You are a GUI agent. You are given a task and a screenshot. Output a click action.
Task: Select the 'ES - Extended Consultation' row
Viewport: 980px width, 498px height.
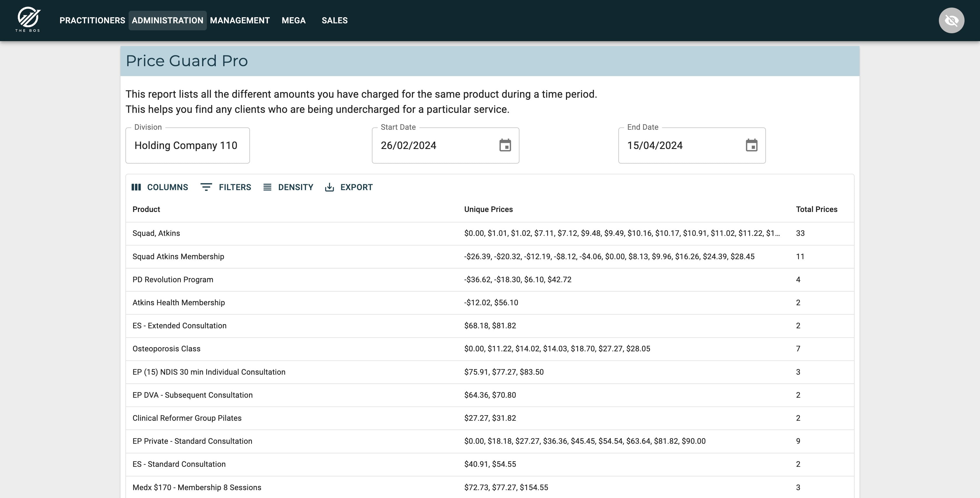[x=490, y=326]
